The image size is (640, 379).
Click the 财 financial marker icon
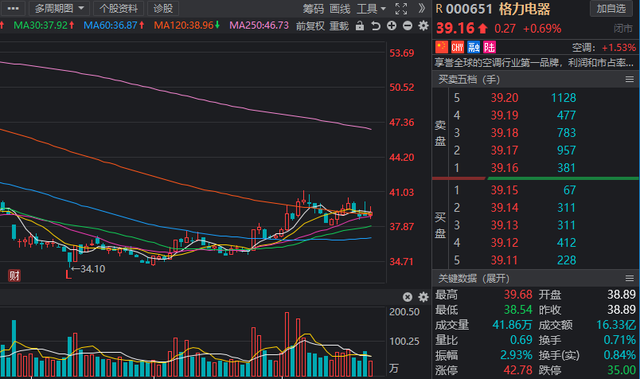coord(14,276)
